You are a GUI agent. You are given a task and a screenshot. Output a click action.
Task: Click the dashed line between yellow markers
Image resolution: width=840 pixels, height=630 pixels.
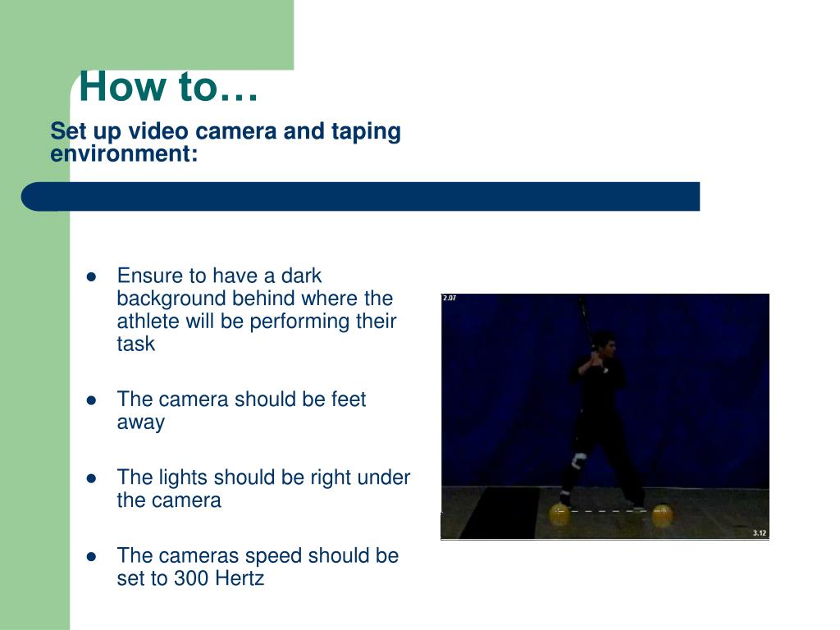[610, 511]
